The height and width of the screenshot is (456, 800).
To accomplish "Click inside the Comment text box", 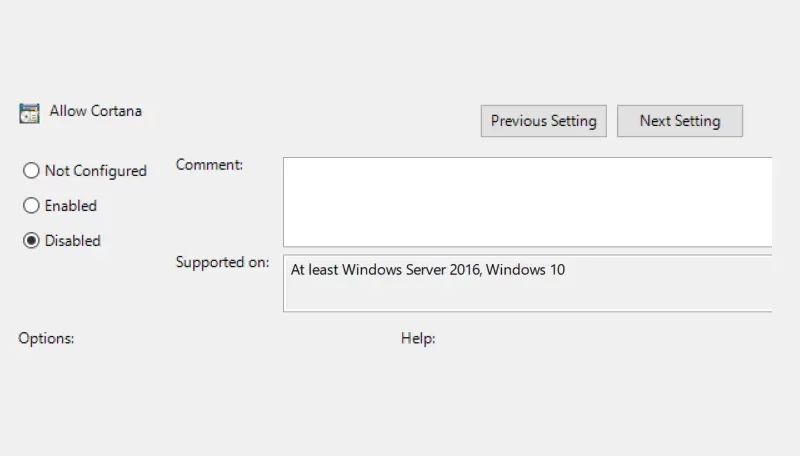I will coord(528,202).
